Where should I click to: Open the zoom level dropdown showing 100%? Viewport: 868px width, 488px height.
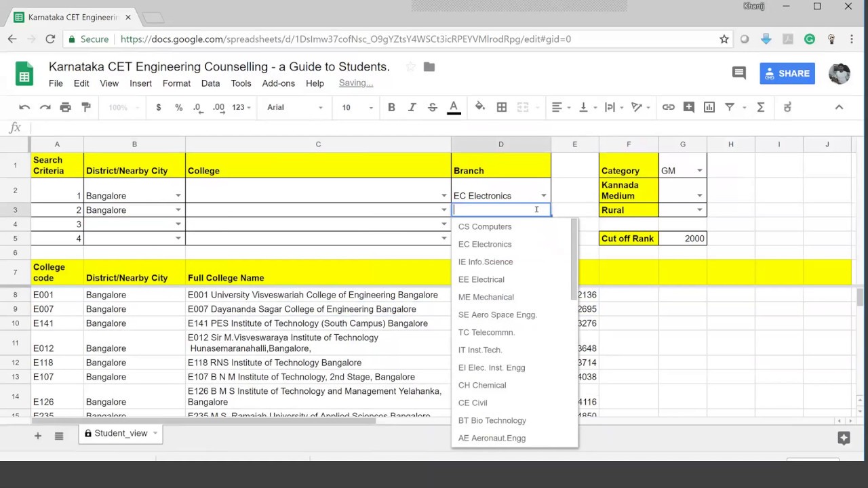click(x=123, y=107)
